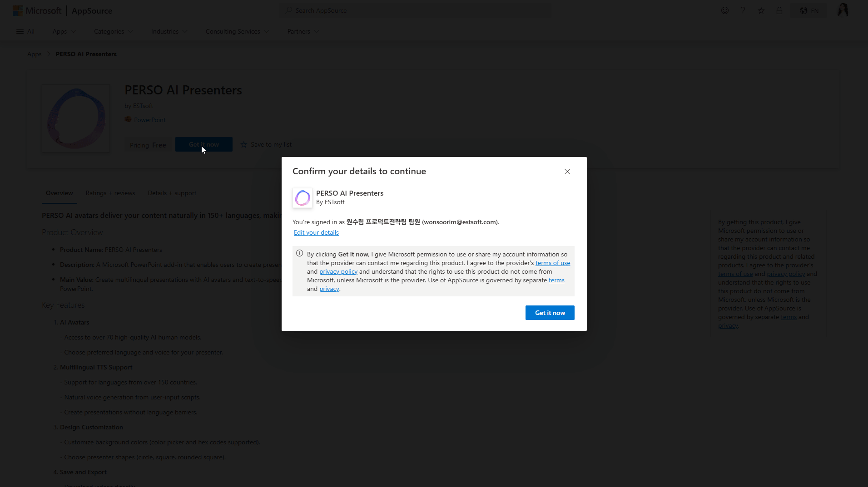Expand the Apps dropdown menu

(64, 31)
